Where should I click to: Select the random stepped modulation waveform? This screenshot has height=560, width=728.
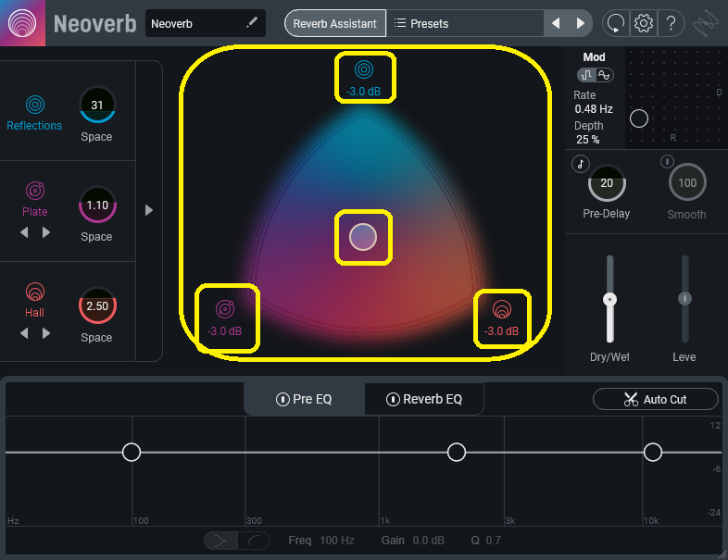point(587,75)
